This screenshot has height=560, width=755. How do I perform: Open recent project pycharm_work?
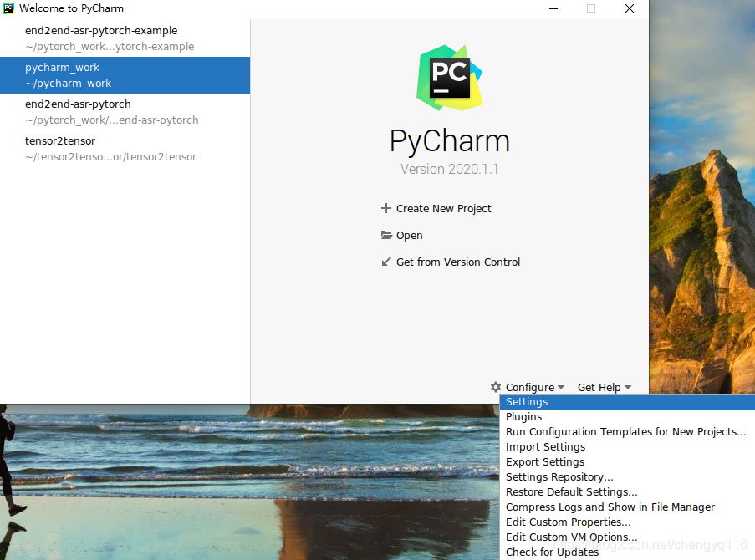click(x=125, y=75)
